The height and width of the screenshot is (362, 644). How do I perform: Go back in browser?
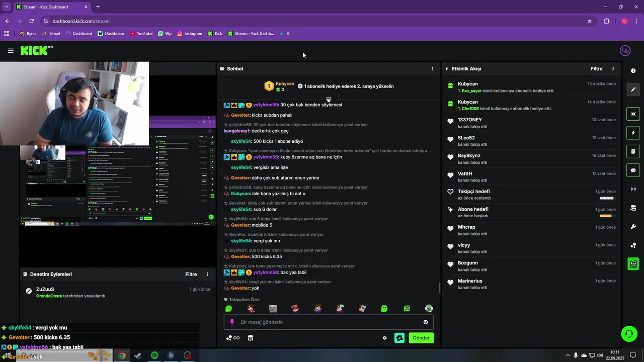[x=7, y=21]
